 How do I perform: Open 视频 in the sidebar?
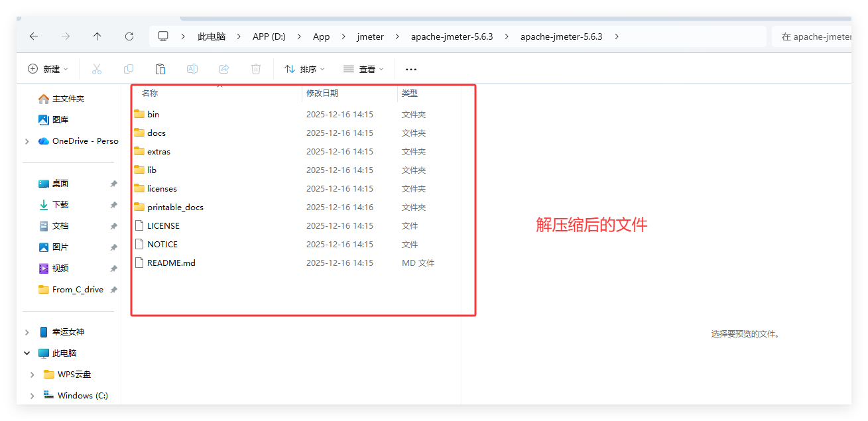tap(60, 269)
